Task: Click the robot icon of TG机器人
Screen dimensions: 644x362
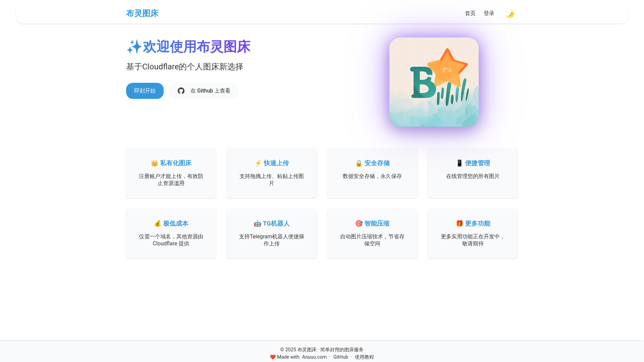Action: 257,224
